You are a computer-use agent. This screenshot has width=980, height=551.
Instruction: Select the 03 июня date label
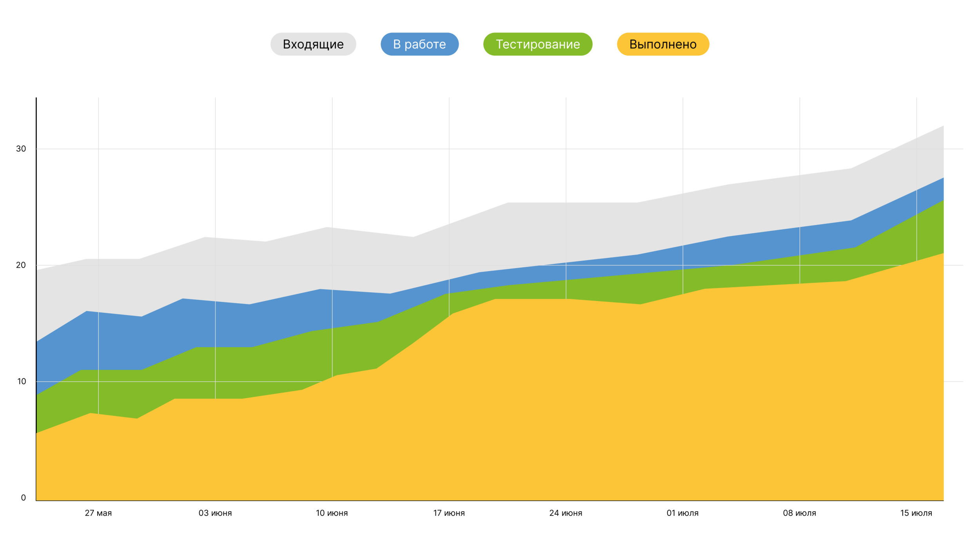tap(215, 513)
